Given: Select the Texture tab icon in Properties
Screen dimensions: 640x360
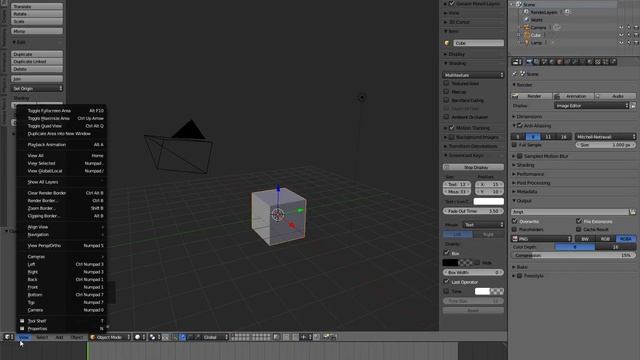Looking at the screenshot, I should [598, 62].
